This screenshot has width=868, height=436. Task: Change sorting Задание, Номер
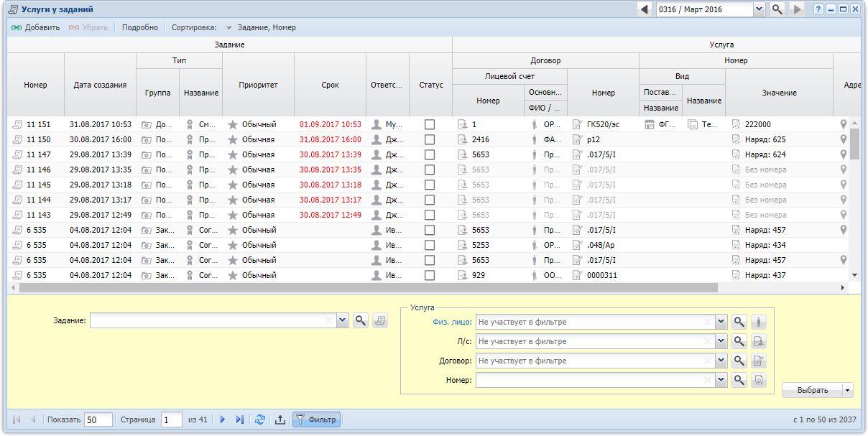[260, 27]
